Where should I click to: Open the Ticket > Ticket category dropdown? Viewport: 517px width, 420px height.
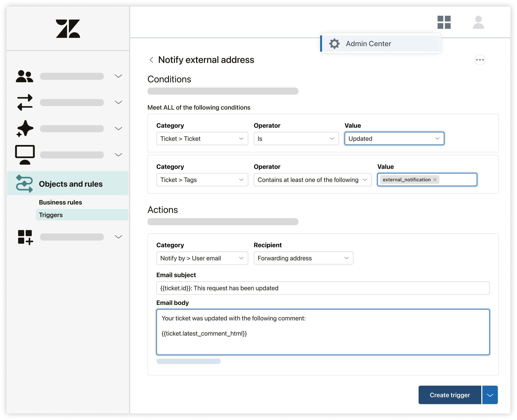point(202,139)
